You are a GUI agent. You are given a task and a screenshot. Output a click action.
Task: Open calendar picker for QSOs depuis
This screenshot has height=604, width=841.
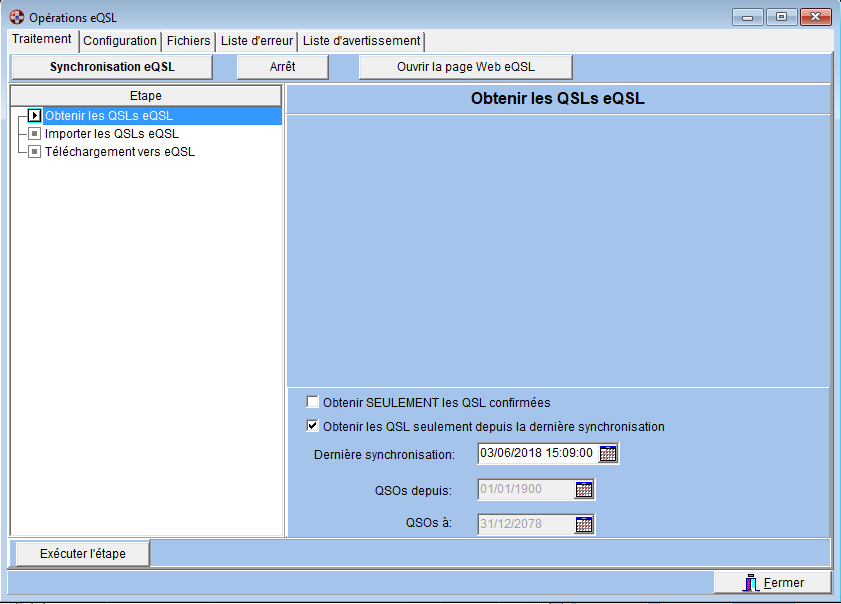[x=584, y=490]
